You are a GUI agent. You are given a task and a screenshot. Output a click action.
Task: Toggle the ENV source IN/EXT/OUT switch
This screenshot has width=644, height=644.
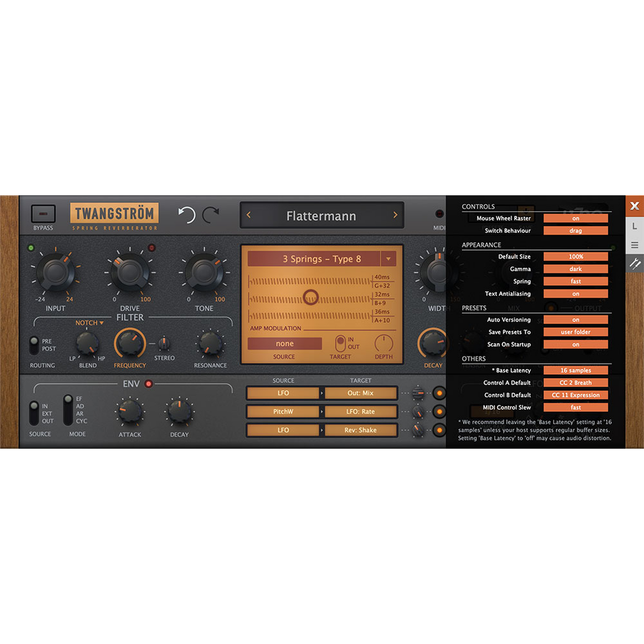click(x=34, y=413)
